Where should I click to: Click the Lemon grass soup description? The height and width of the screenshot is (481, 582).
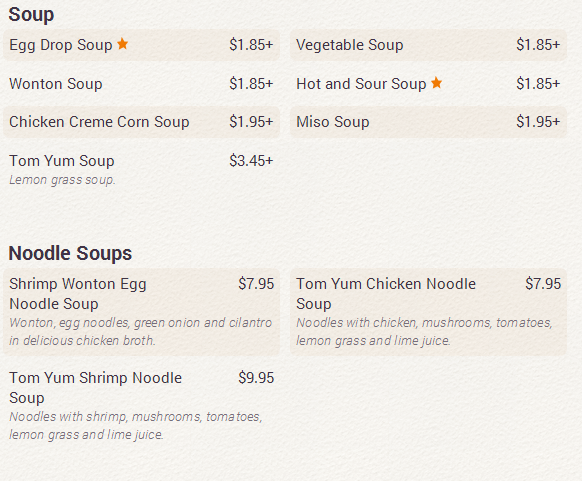(62, 180)
